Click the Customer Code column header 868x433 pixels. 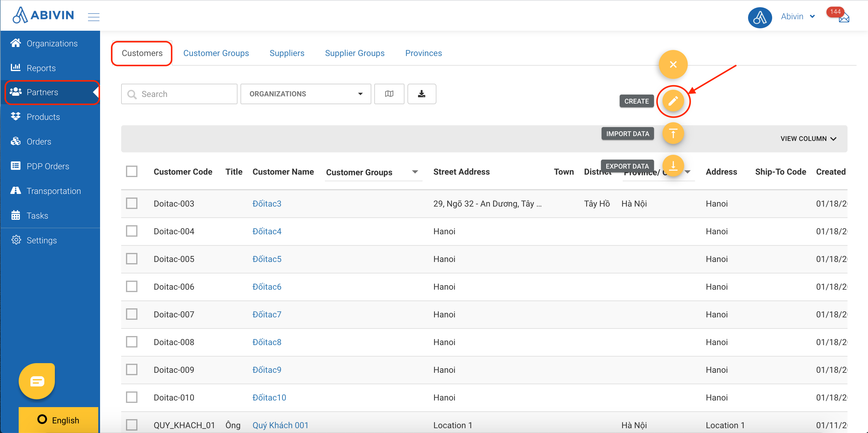(183, 171)
